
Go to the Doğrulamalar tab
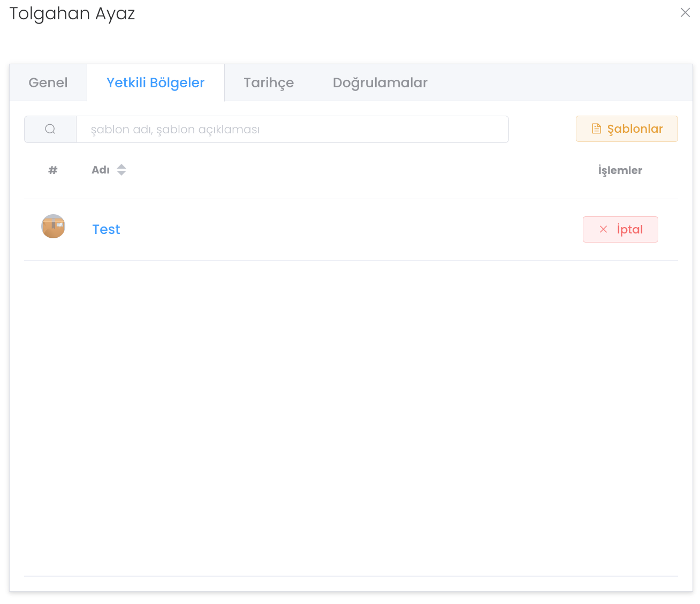pos(380,82)
